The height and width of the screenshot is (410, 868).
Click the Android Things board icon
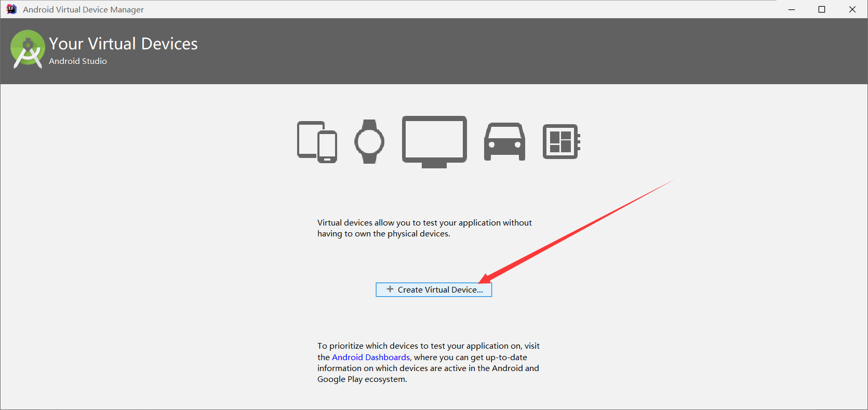(561, 141)
